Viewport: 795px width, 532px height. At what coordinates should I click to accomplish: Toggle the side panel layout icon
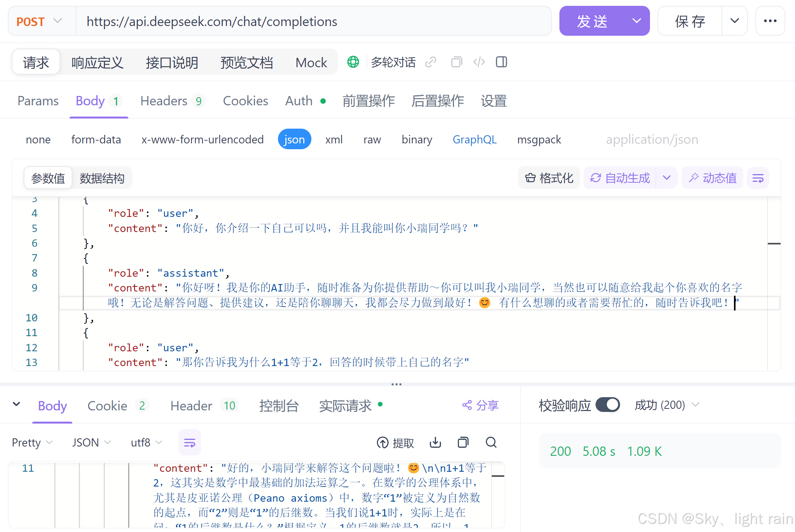pos(501,62)
